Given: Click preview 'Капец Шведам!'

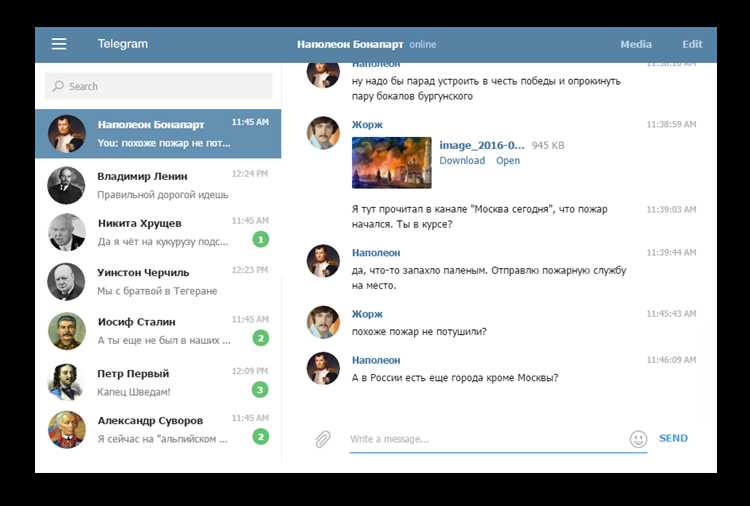Looking at the screenshot, I should [133, 392].
